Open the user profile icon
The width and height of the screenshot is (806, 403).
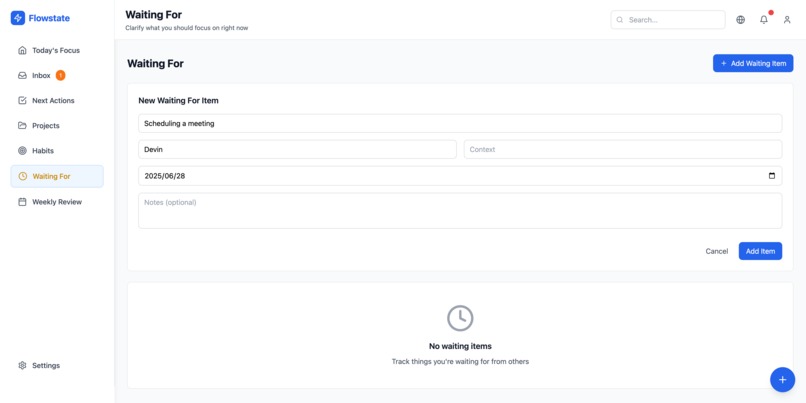787,20
